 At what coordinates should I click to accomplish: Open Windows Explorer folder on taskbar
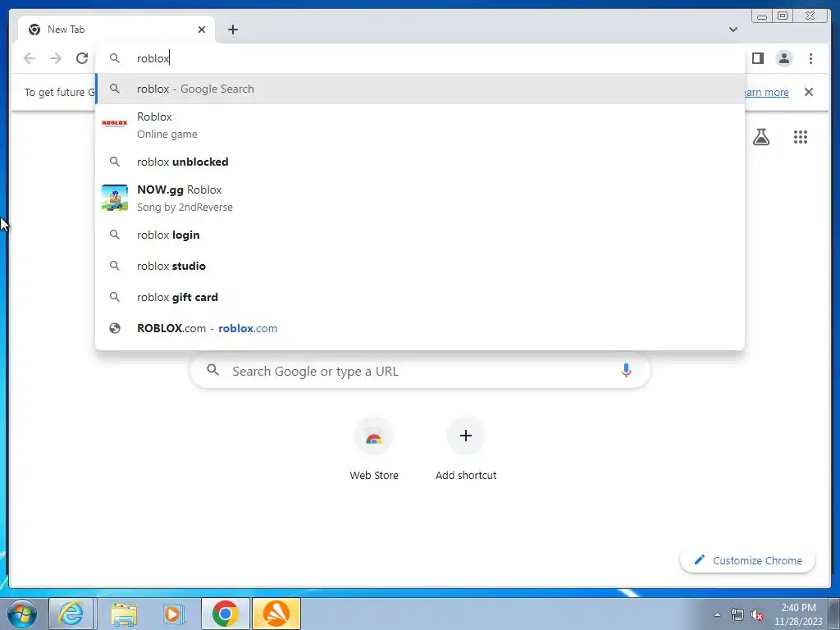point(124,614)
